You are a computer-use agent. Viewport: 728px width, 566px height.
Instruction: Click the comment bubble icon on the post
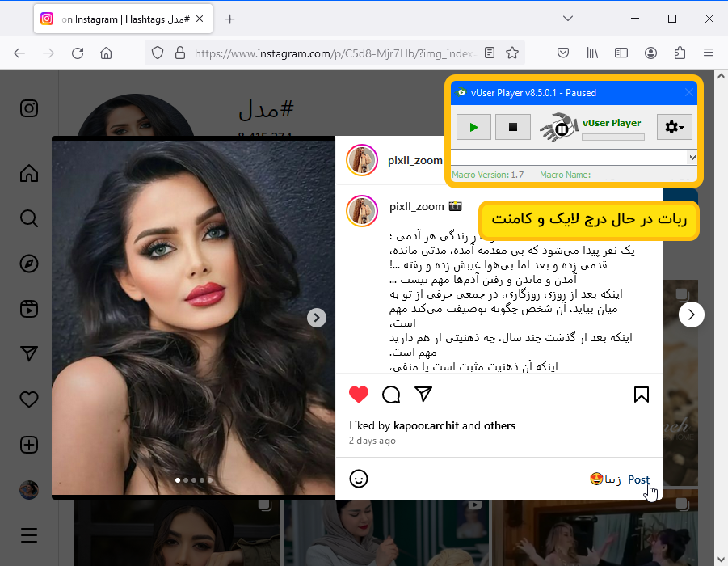391,395
